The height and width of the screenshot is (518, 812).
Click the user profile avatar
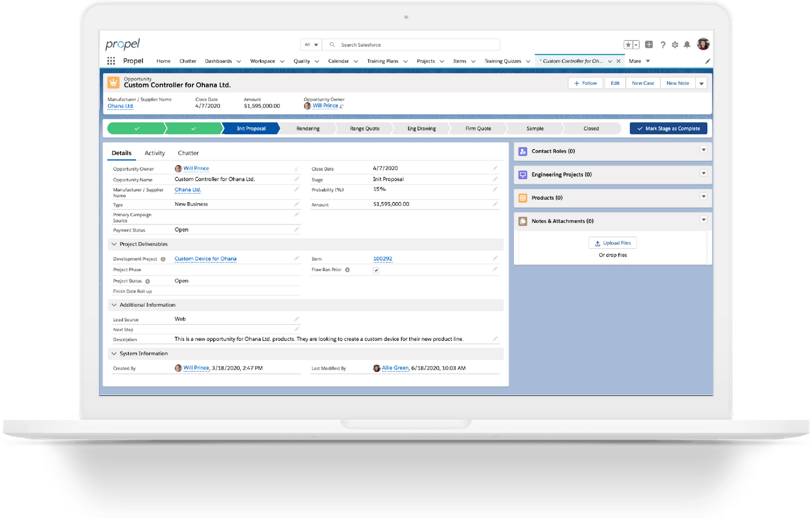click(x=703, y=44)
